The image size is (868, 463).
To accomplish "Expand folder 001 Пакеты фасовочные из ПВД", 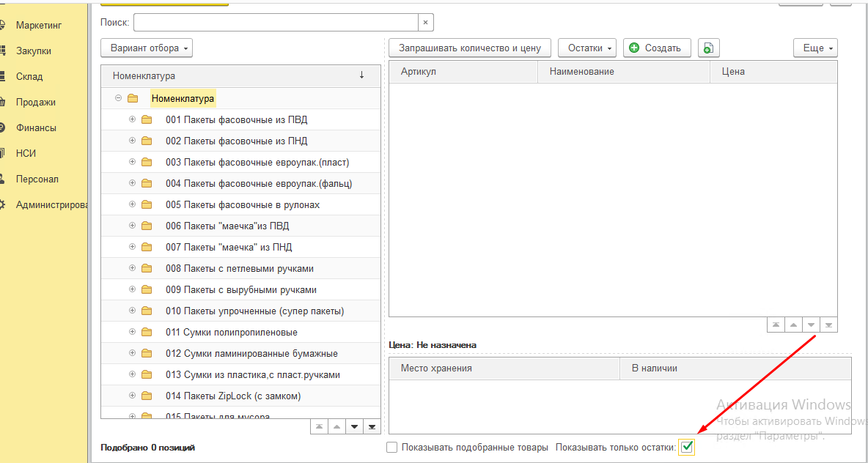I will [132, 119].
